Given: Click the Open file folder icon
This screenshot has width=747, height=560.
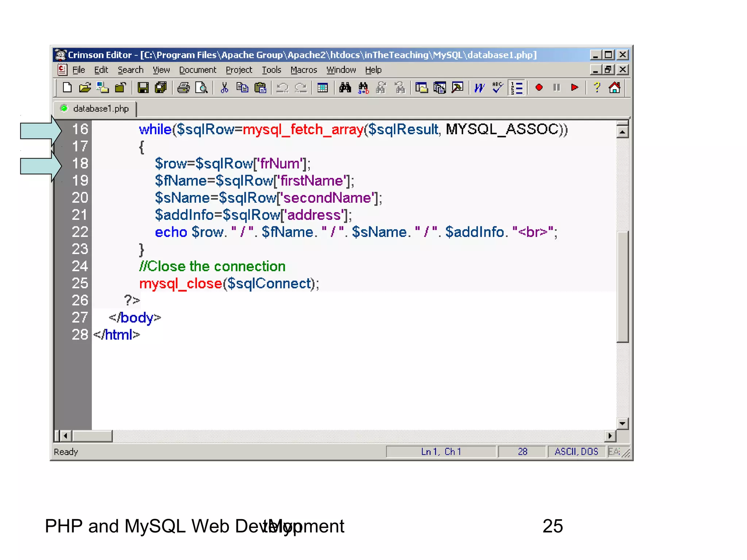Looking at the screenshot, I should click(x=85, y=88).
